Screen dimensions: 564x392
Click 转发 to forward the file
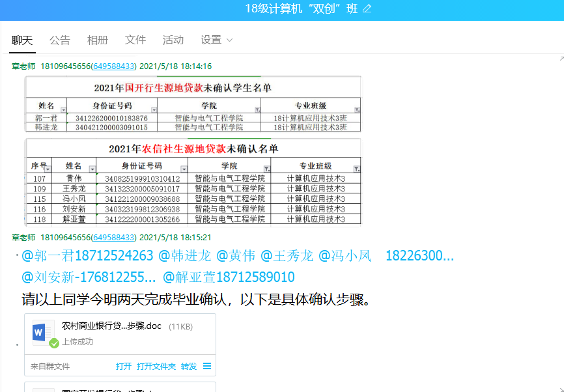pyautogui.click(x=189, y=367)
